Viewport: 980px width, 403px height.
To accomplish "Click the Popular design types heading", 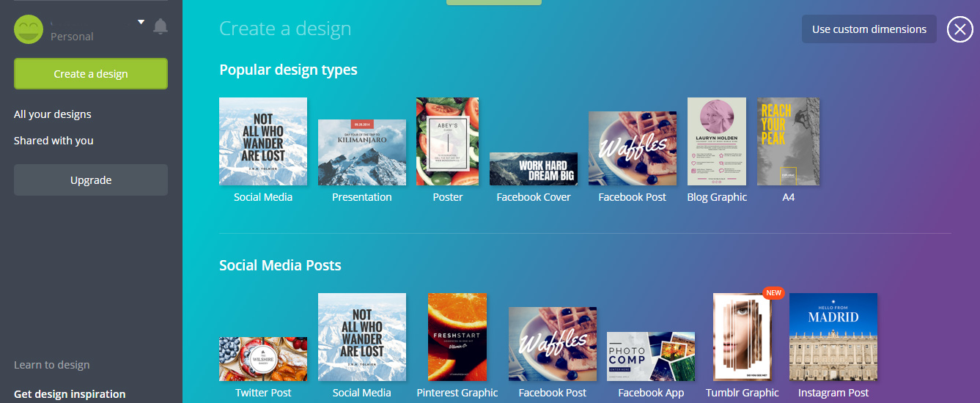I will (x=288, y=70).
